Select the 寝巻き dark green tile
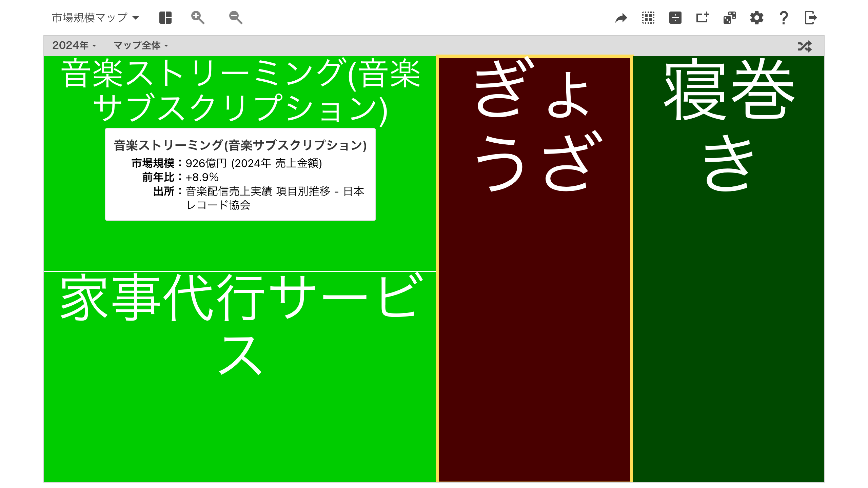 tap(728, 305)
